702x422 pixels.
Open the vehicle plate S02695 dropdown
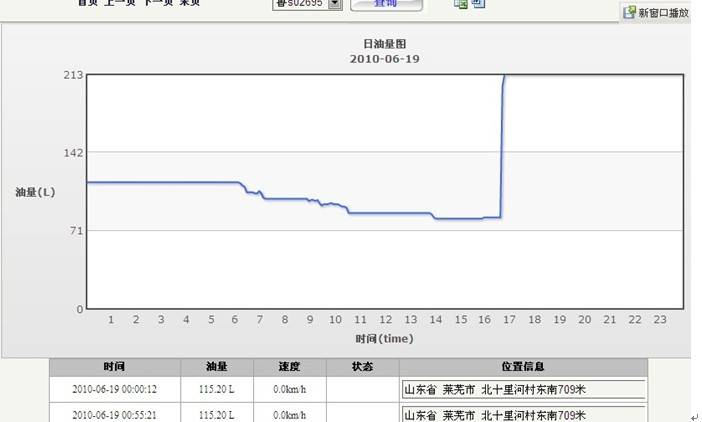[x=334, y=4]
